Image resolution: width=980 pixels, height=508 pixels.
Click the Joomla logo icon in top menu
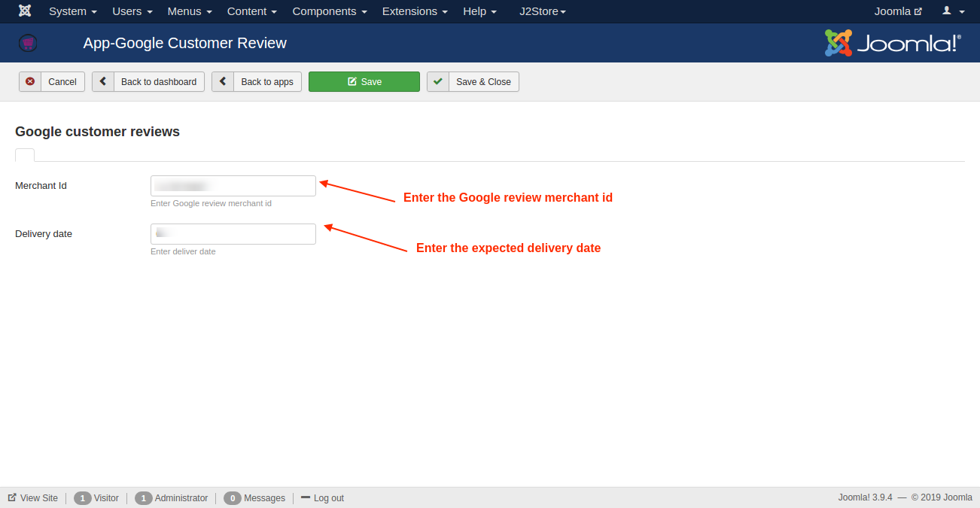pos(25,11)
